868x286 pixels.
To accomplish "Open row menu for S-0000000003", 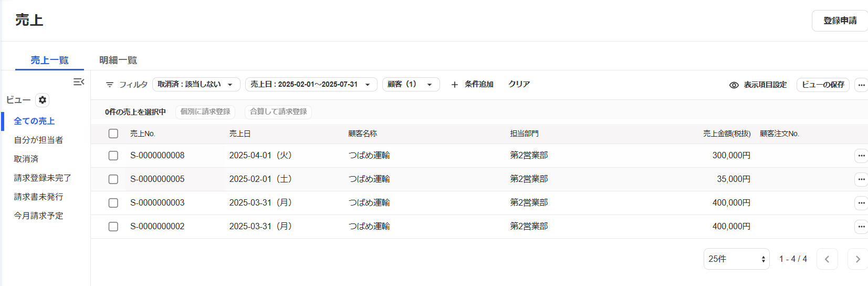I will [861, 203].
